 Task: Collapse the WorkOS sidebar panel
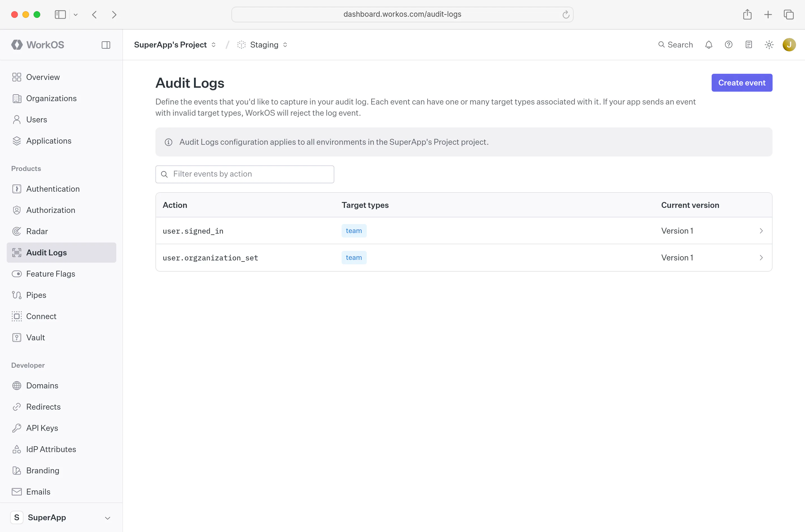tap(106, 45)
